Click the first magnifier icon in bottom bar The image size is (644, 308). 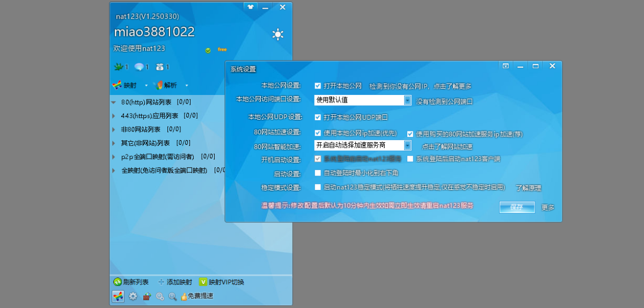point(160,296)
